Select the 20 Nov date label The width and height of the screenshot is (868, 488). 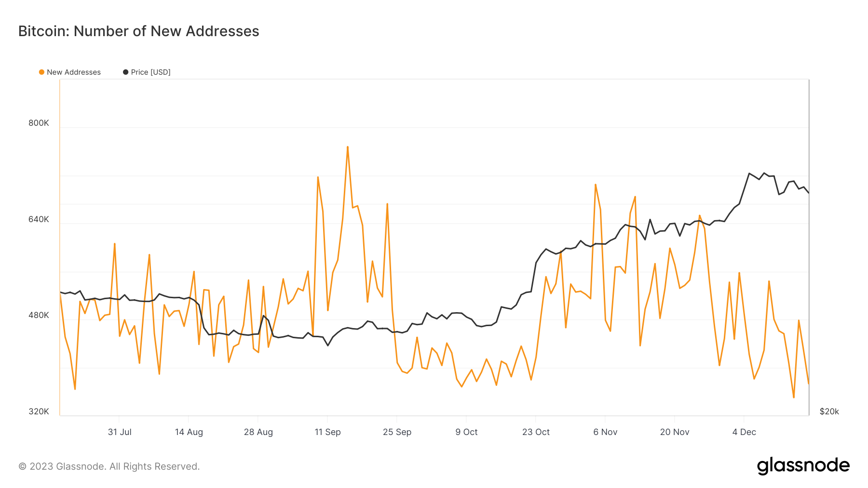674,432
